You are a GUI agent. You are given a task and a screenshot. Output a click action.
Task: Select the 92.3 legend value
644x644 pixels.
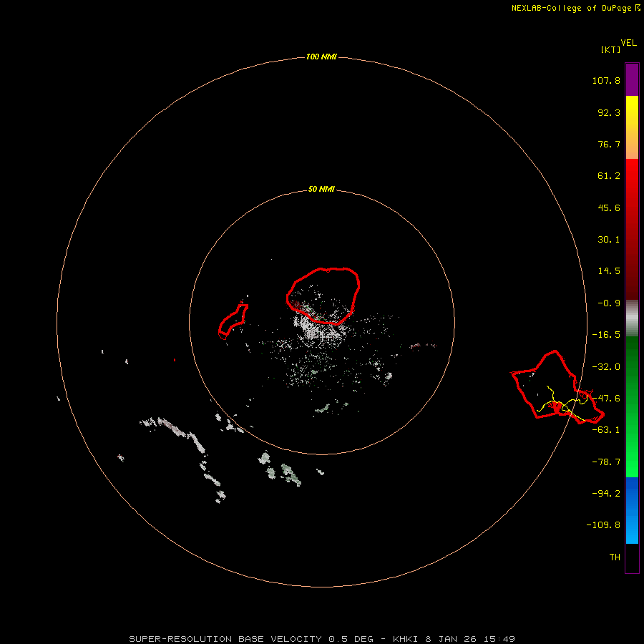click(x=609, y=112)
